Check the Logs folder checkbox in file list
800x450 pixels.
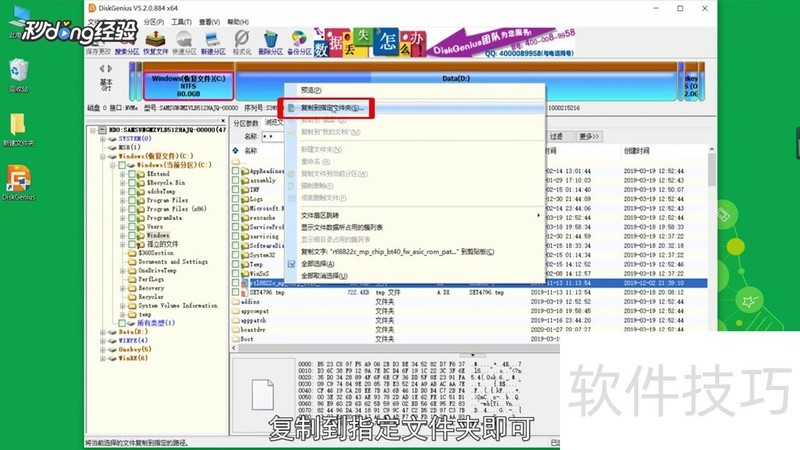pyautogui.click(x=235, y=199)
